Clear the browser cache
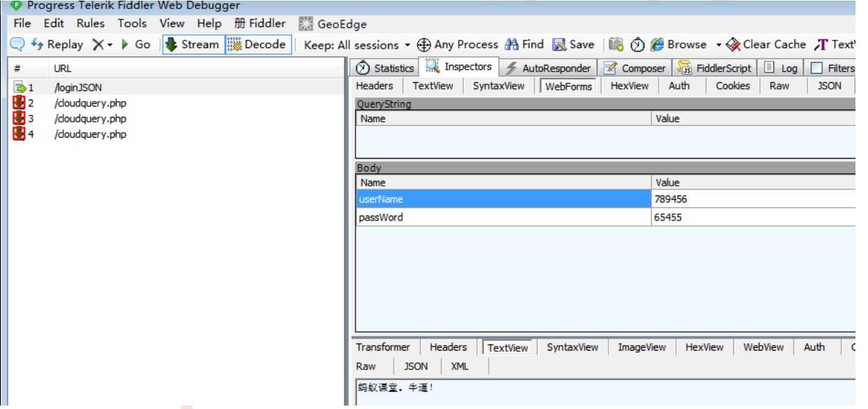868x409 pixels. (766, 45)
